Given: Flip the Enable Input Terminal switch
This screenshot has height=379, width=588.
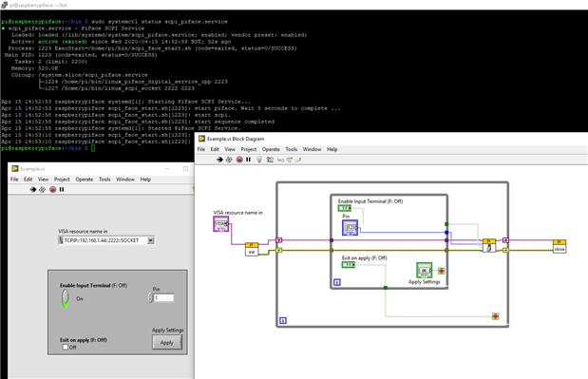Looking at the screenshot, I should coord(66,298).
